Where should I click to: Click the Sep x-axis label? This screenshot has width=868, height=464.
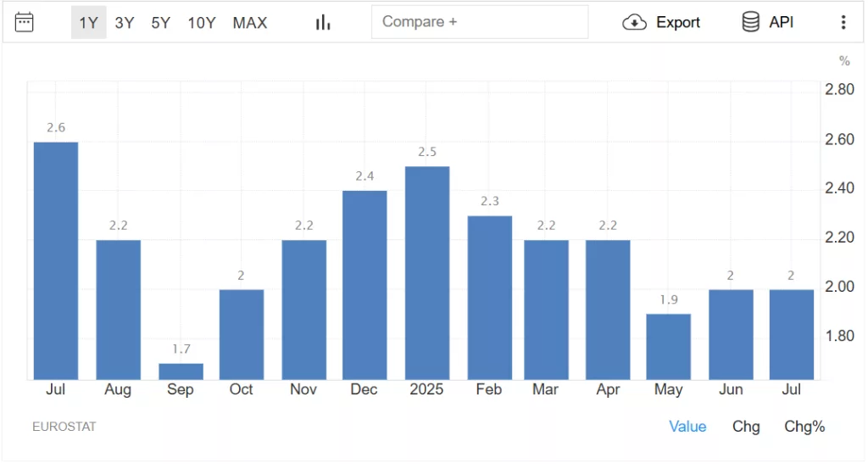(x=181, y=389)
